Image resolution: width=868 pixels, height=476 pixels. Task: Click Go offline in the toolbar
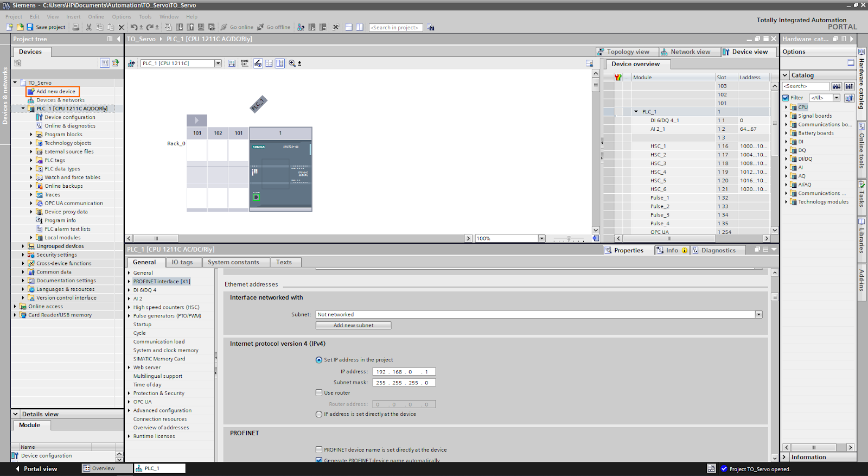[274, 27]
